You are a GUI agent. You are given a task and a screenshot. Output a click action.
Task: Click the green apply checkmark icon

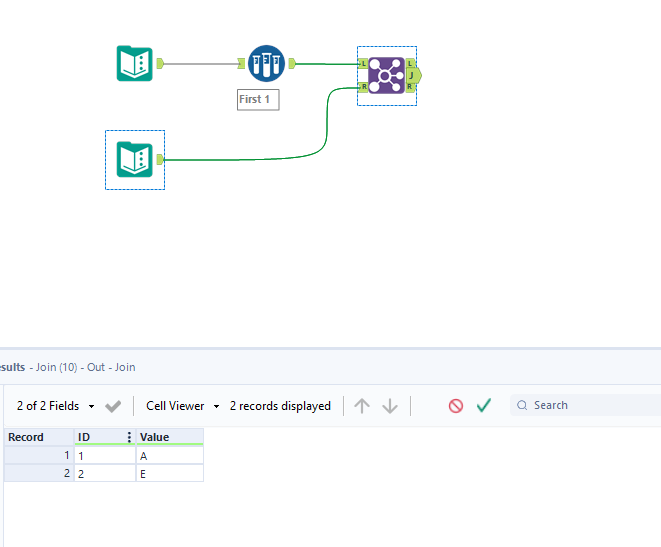pyautogui.click(x=484, y=405)
